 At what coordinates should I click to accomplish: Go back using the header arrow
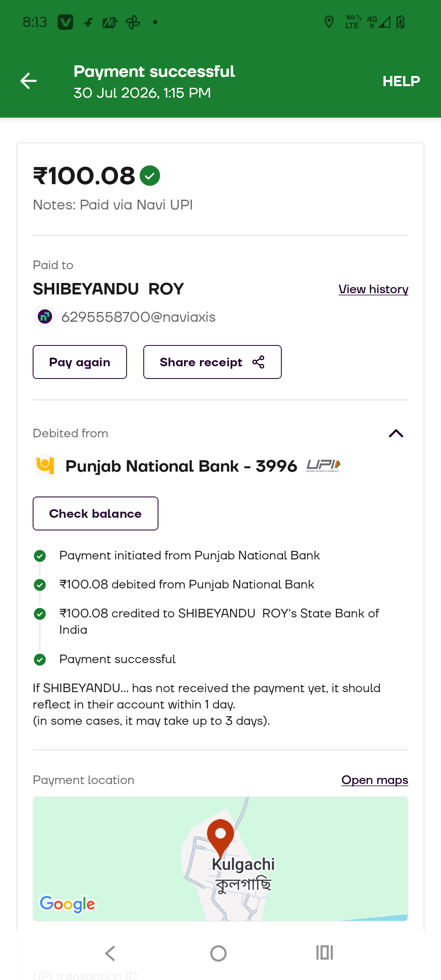[x=29, y=81]
